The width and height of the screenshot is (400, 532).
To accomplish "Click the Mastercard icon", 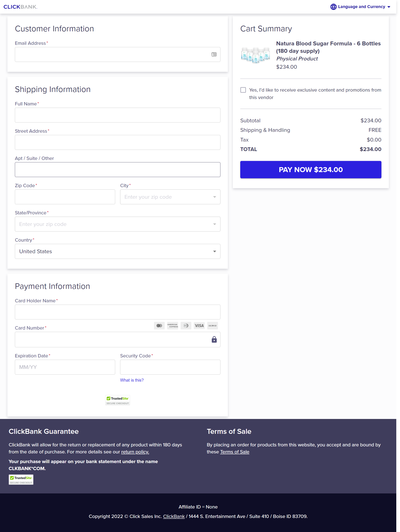I will (159, 326).
